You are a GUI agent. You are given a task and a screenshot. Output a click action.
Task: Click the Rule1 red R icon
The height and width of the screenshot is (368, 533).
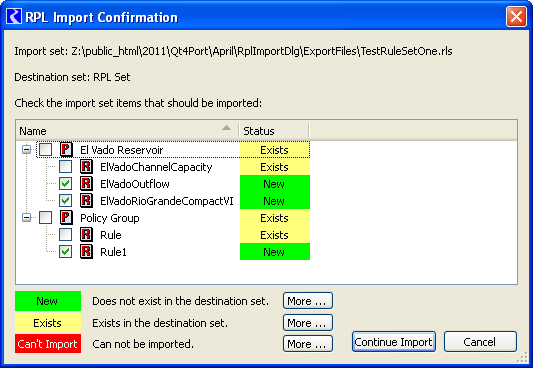point(86,251)
